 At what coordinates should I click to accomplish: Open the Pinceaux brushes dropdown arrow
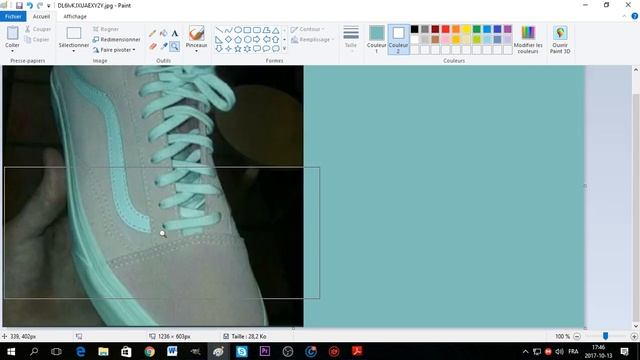pos(196,51)
